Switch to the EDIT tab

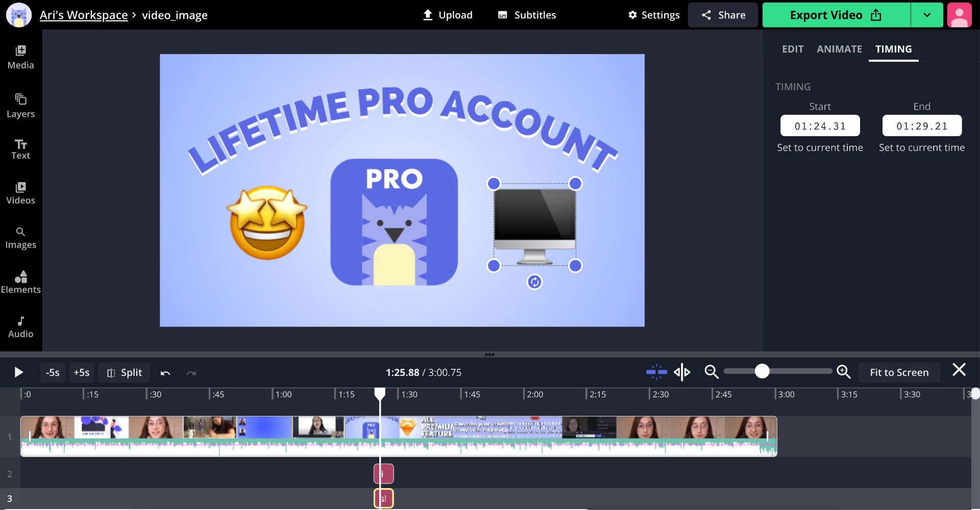[x=793, y=49]
